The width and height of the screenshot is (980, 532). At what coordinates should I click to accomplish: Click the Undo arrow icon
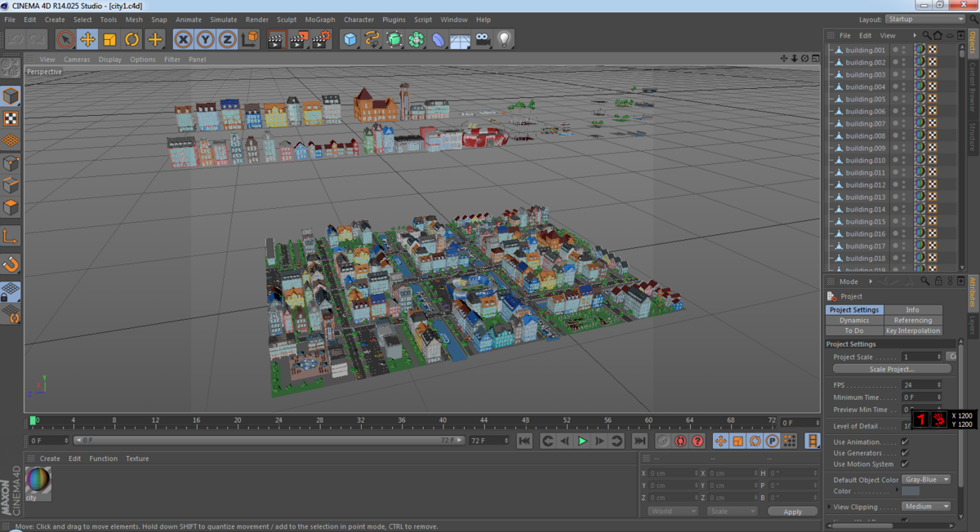click(x=15, y=38)
